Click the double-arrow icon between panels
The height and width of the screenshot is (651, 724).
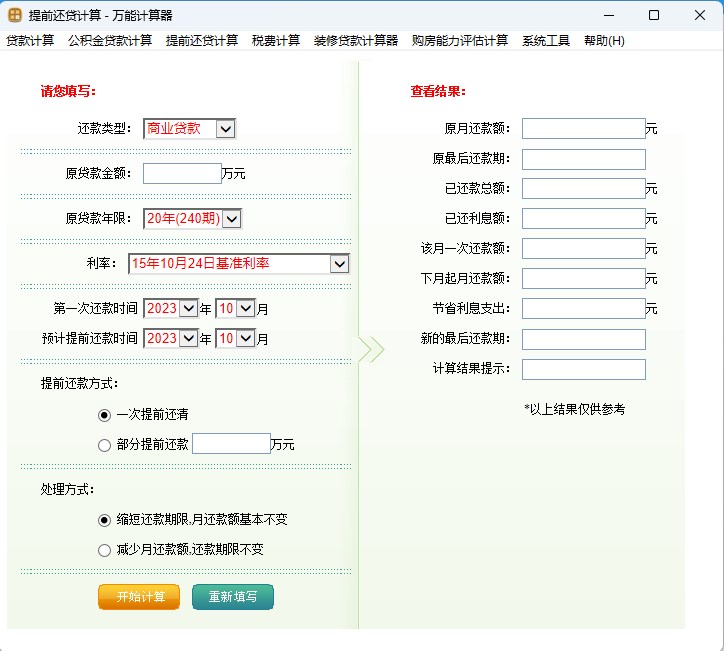(371, 349)
